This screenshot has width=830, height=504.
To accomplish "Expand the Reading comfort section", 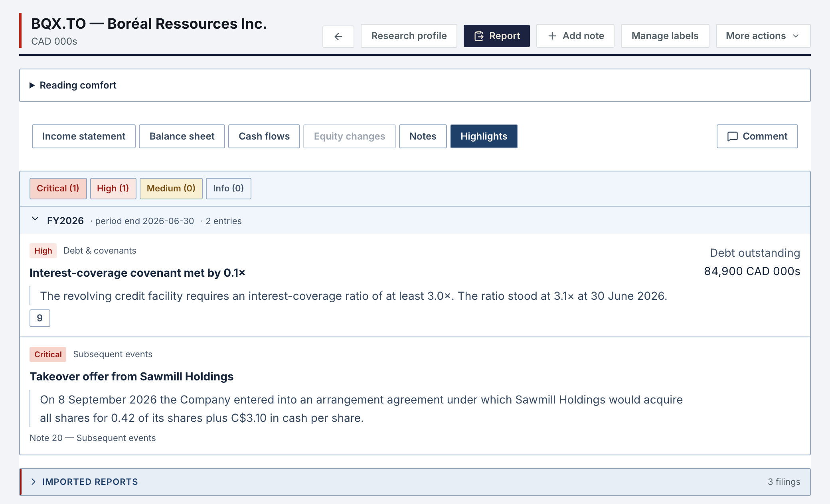I will pos(415,85).
